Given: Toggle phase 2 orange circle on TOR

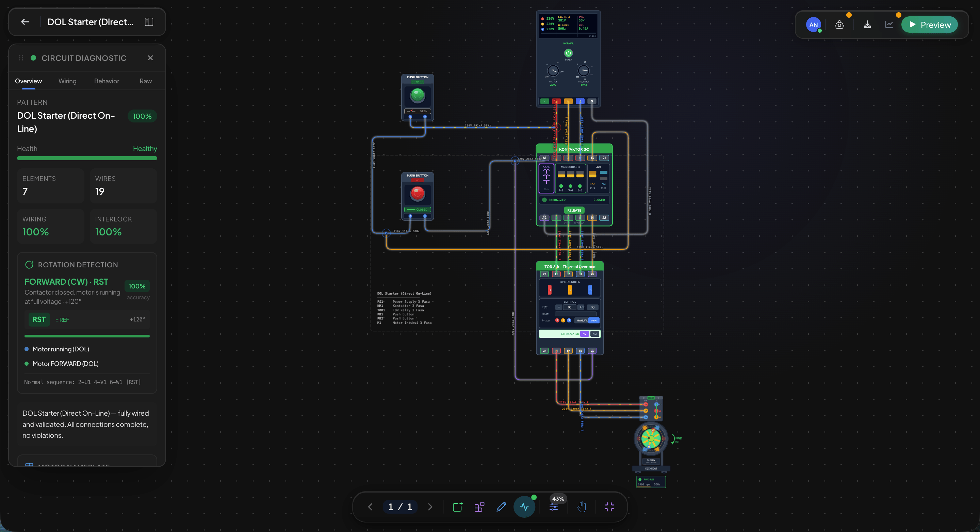Looking at the screenshot, I should pyautogui.click(x=563, y=320).
